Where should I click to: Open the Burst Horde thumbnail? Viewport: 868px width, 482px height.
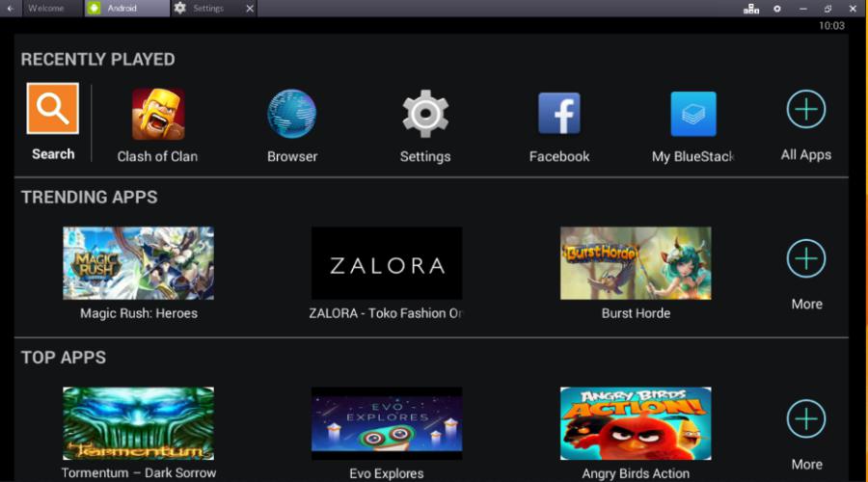tap(636, 263)
